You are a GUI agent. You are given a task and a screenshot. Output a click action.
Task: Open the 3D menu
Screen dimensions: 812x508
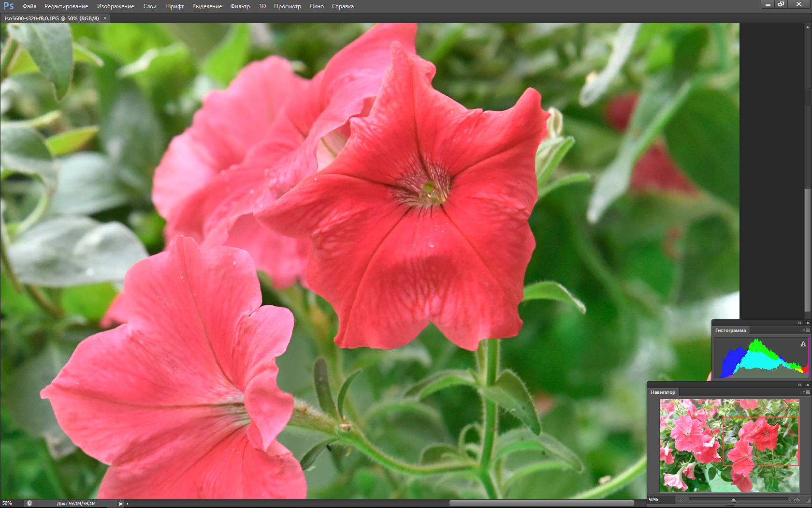[x=262, y=6]
